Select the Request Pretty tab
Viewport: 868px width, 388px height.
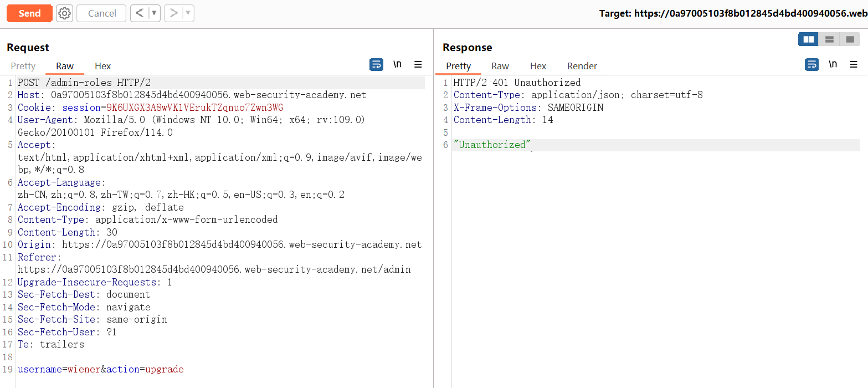point(23,66)
